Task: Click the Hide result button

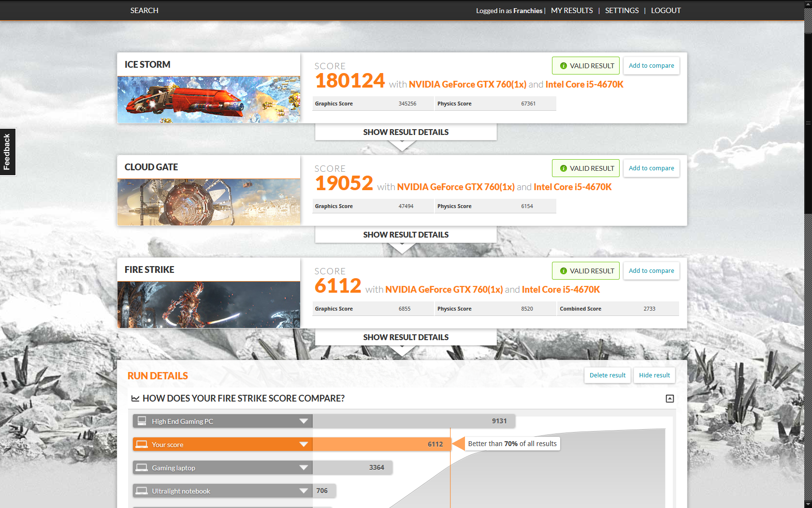Action: click(x=654, y=375)
